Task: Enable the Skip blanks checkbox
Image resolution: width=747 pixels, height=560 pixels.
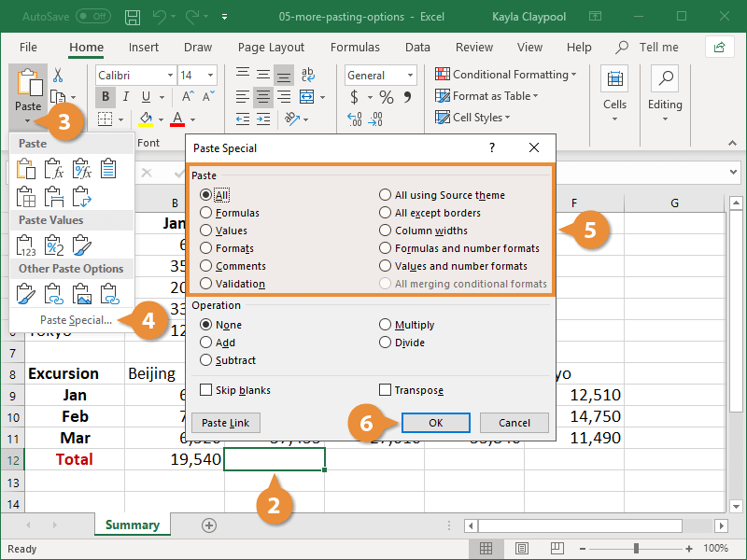Action: click(207, 389)
